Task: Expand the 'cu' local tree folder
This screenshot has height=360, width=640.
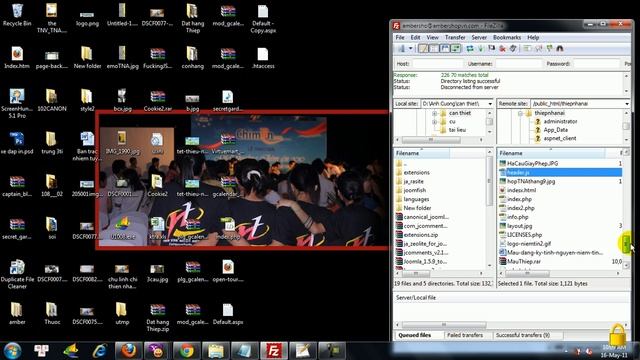Action: [x=435, y=122]
